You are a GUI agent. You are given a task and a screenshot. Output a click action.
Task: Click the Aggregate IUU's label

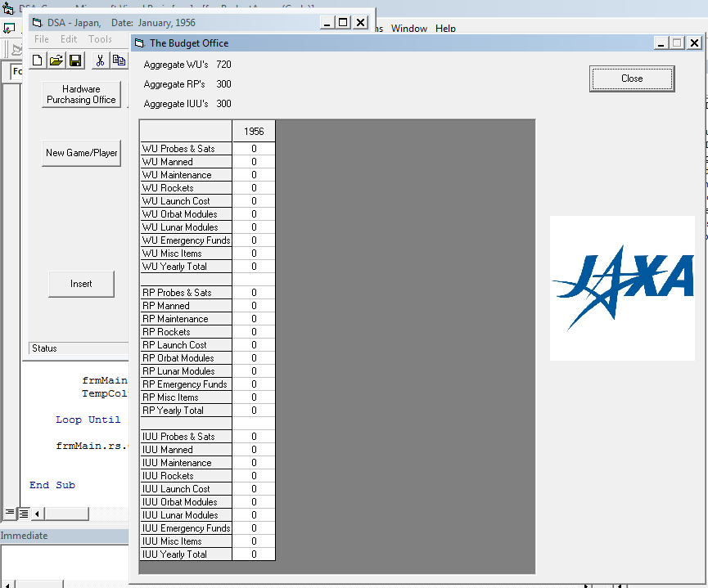point(176,104)
